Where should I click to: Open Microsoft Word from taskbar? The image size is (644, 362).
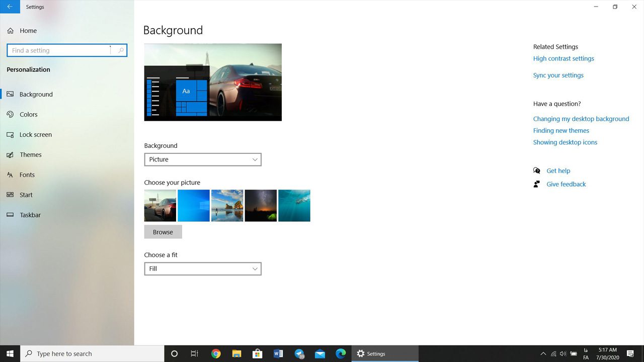(x=278, y=354)
